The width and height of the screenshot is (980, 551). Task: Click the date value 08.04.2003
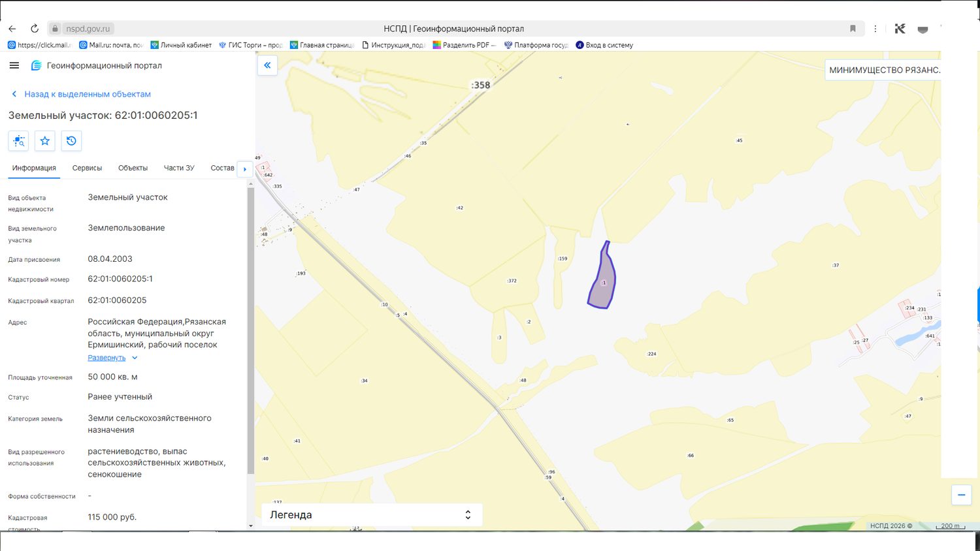110,259
